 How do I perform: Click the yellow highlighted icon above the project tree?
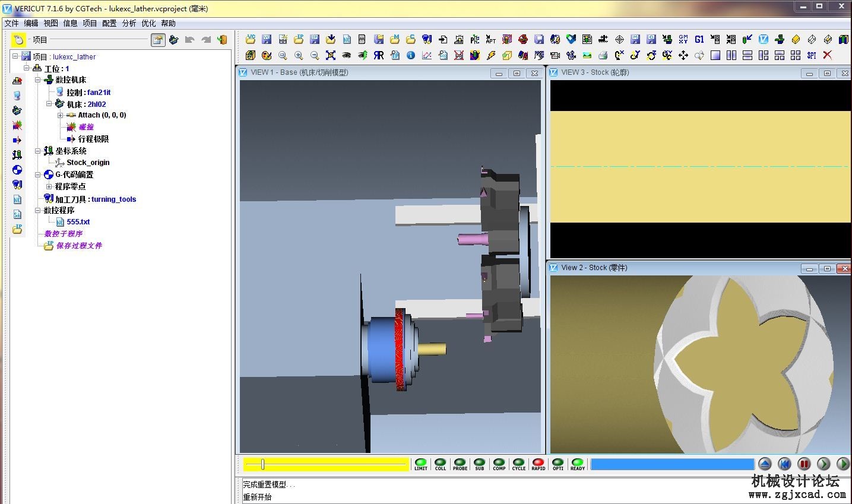coord(18,40)
